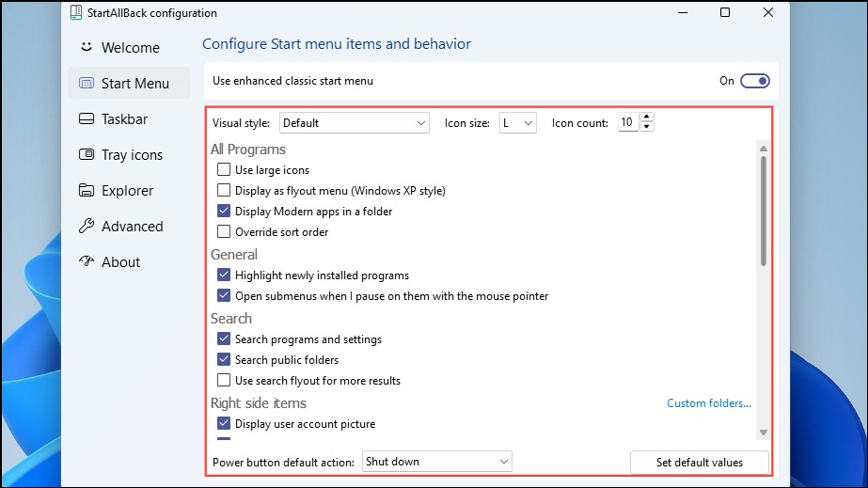Open the Tray icons section icon
Viewport: 868px width, 488px height.
87,154
